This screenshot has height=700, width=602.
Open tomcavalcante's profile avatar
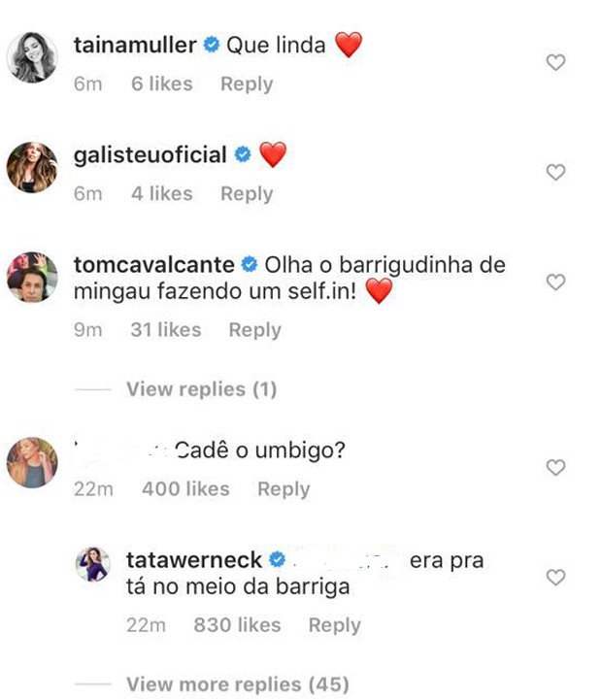click(32, 277)
